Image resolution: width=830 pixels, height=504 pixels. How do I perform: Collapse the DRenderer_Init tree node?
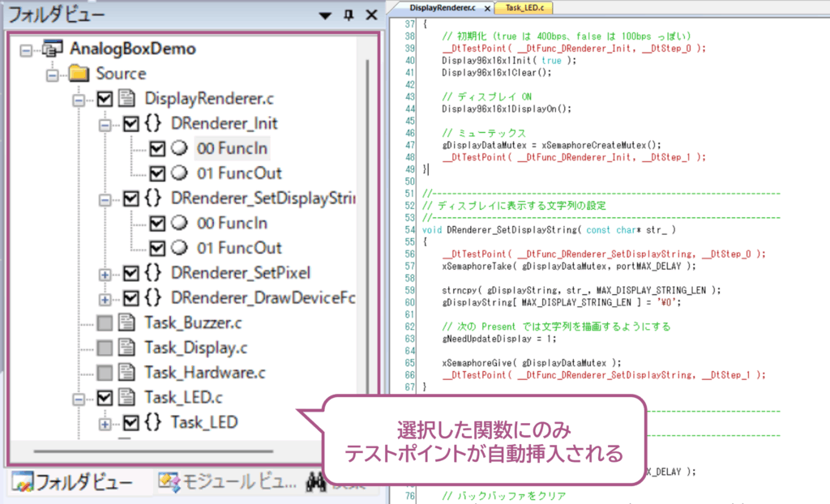click(x=105, y=125)
